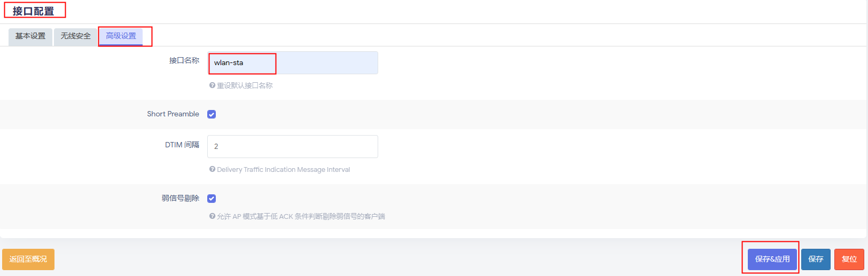Screen dimensions: 868x276
Task: Click the 弱信号剔除 label text
Action: [x=180, y=198]
